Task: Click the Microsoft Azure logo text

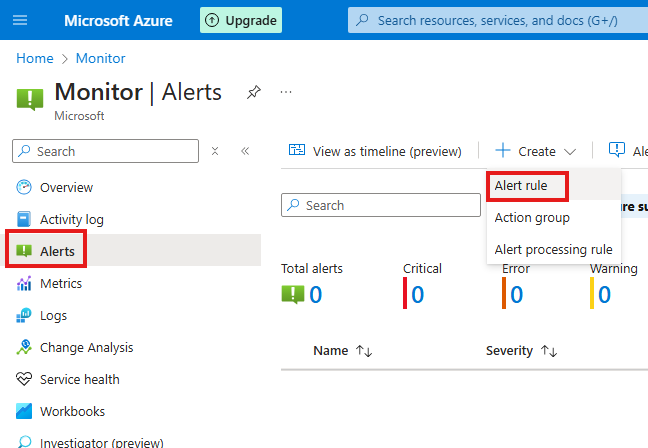Action: (x=118, y=20)
